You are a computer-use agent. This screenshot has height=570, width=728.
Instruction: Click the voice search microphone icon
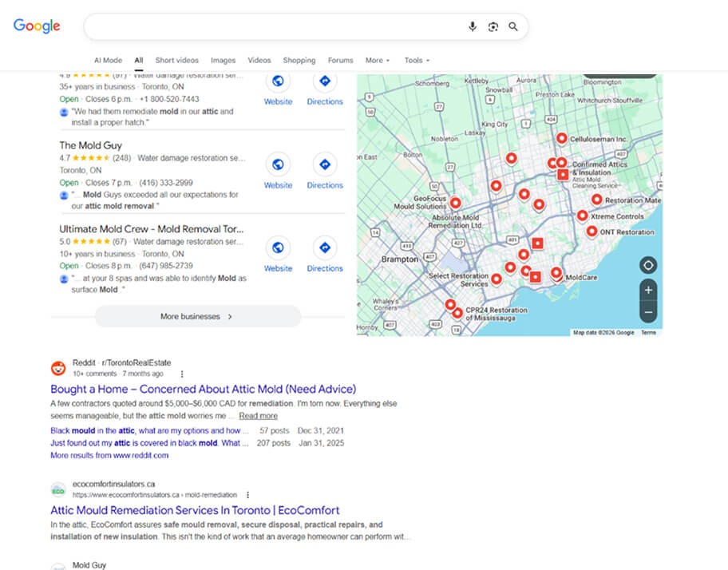click(472, 26)
